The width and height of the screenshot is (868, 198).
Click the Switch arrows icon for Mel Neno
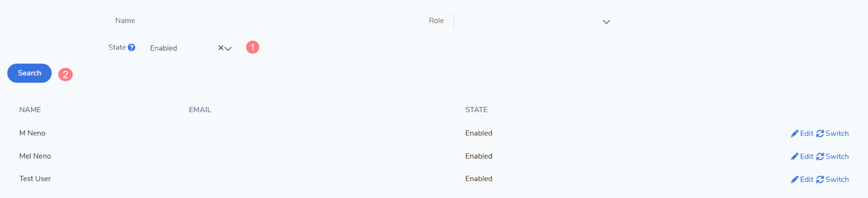point(820,156)
